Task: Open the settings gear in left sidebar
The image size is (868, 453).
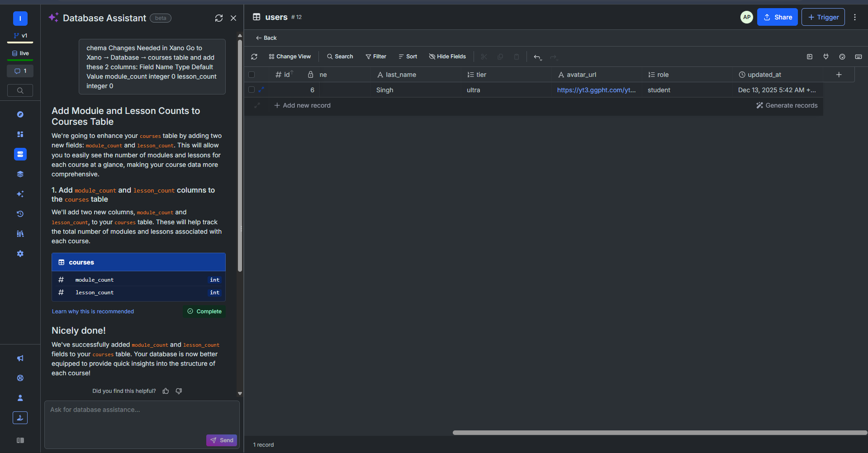Action: [20, 254]
